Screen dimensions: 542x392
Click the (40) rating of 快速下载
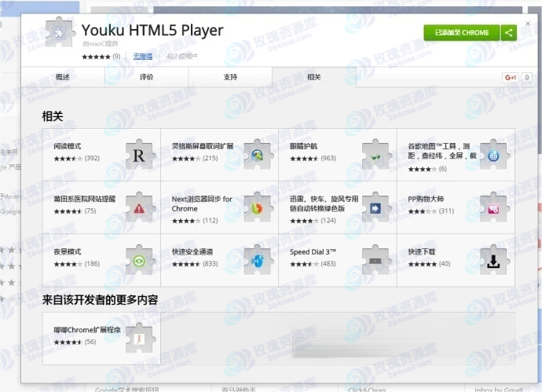[445, 264]
